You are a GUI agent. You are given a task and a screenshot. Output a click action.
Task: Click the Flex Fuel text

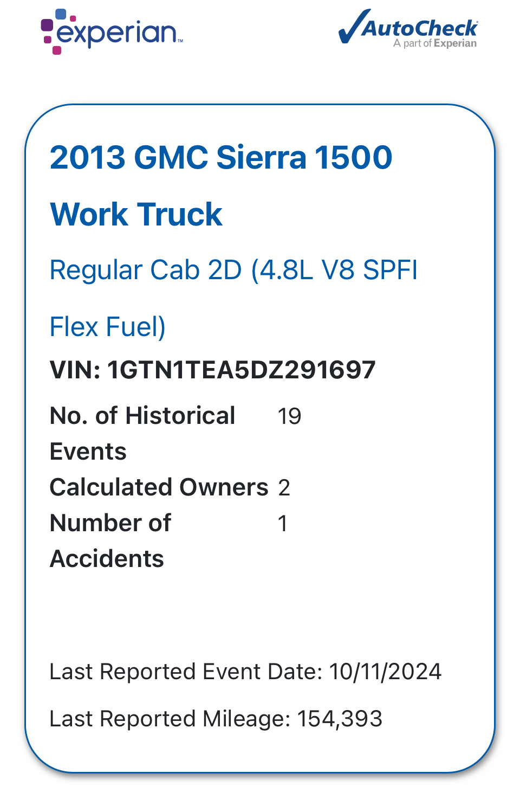pyautogui.click(x=107, y=327)
